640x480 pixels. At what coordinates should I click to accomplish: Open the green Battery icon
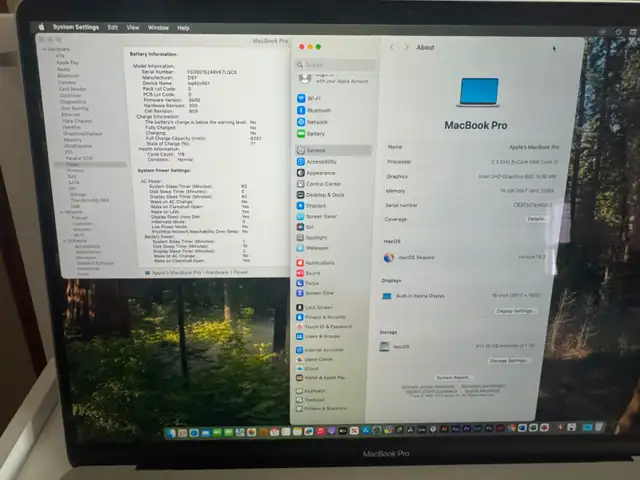coord(301,133)
